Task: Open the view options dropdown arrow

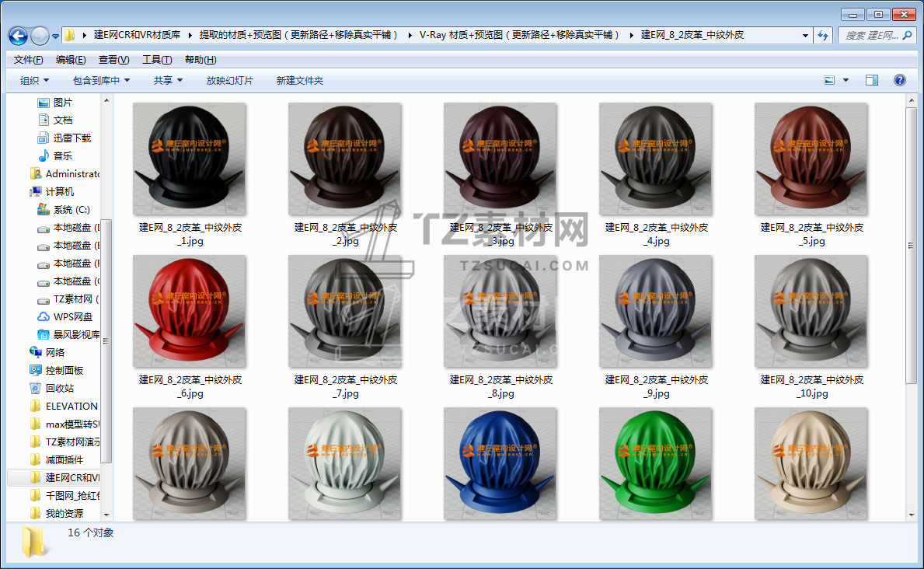Action: (846, 80)
